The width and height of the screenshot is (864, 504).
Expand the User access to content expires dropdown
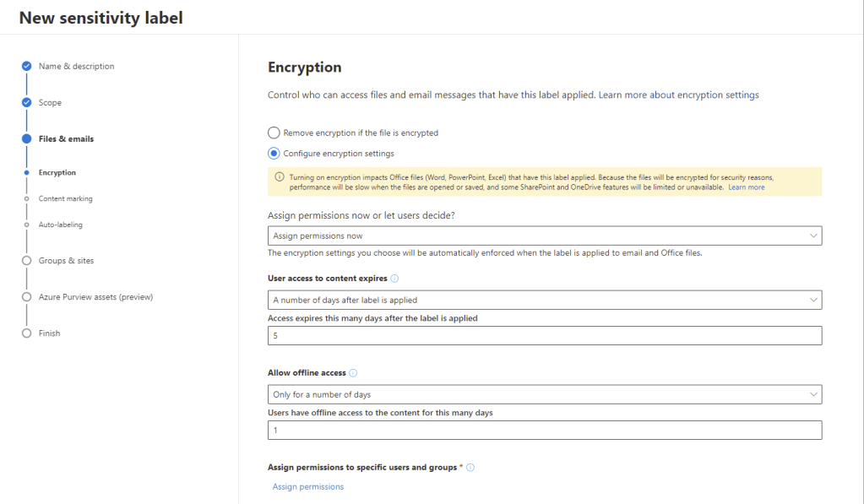click(x=544, y=300)
